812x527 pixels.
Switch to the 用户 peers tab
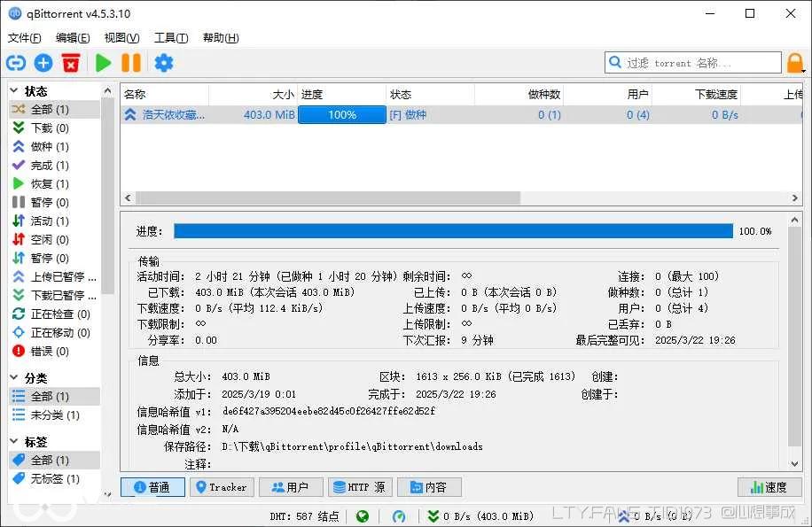291,487
